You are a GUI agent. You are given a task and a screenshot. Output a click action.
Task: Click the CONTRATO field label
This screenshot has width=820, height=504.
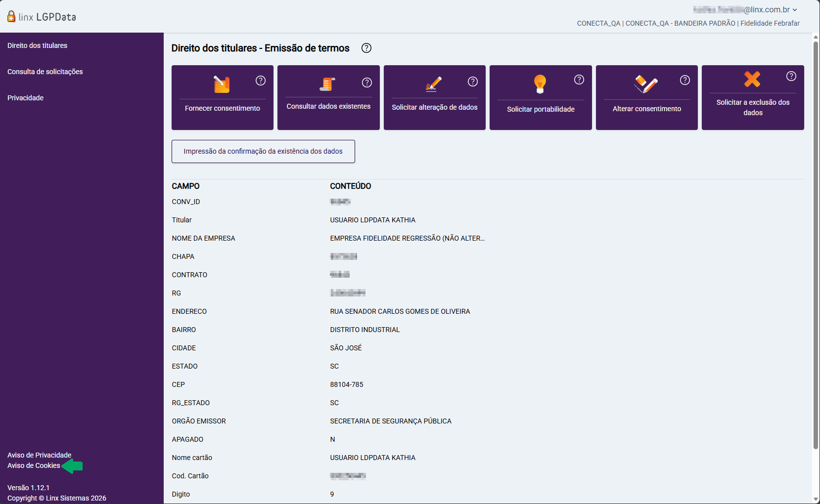pos(189,275)
